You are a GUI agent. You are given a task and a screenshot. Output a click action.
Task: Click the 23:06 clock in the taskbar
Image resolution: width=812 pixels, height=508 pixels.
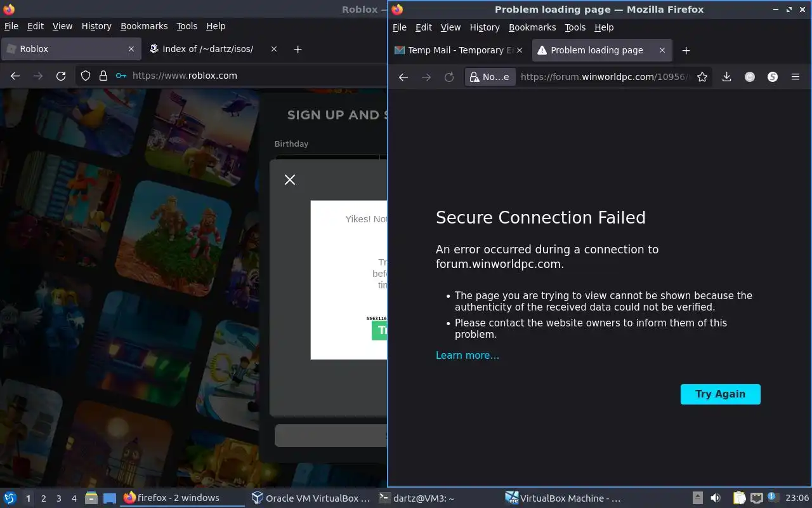point(797,498)
